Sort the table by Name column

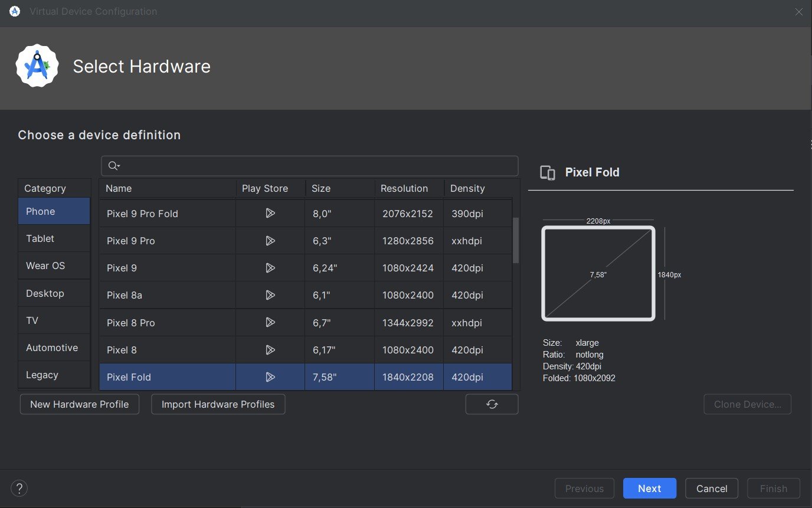point(168,188)
